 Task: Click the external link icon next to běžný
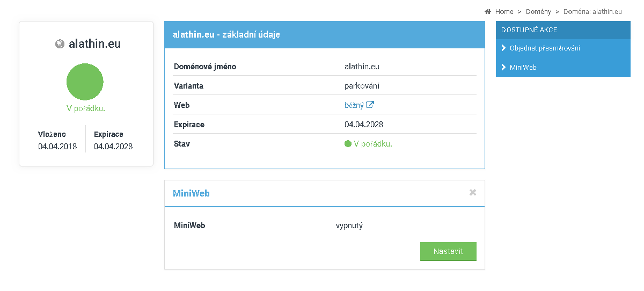[370, 105]
